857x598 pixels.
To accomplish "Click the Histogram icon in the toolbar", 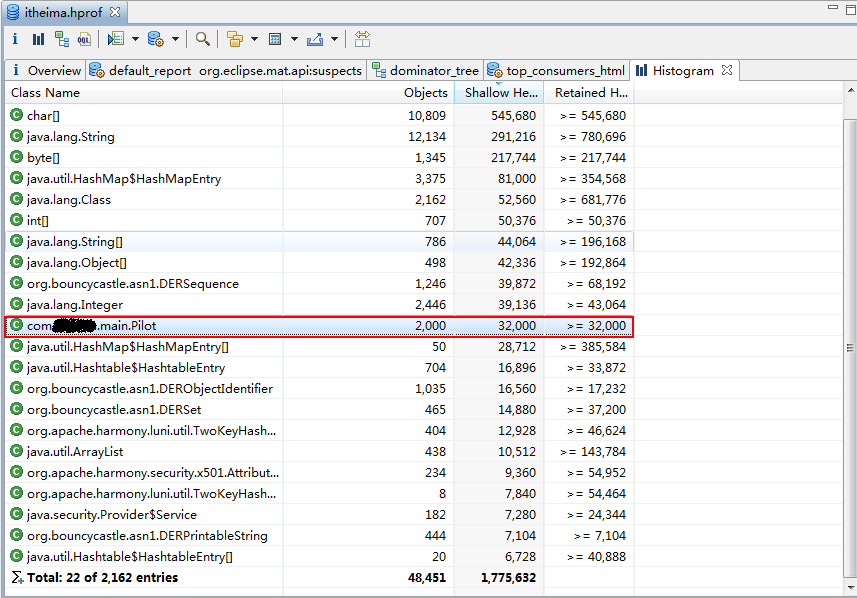I will pyautogui.click(x=38, y=39).
